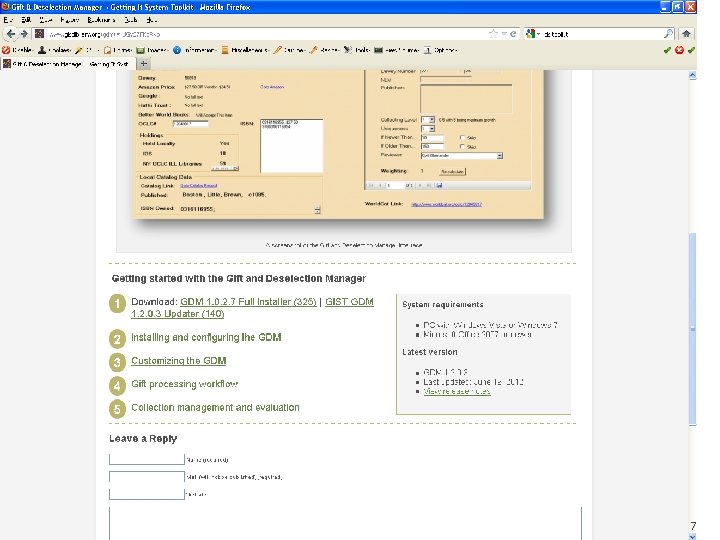Download GDM 1.0.2.7 Full Installer link
The height and width of the screenshot is (540, 720).
click(x=248, y=302)
